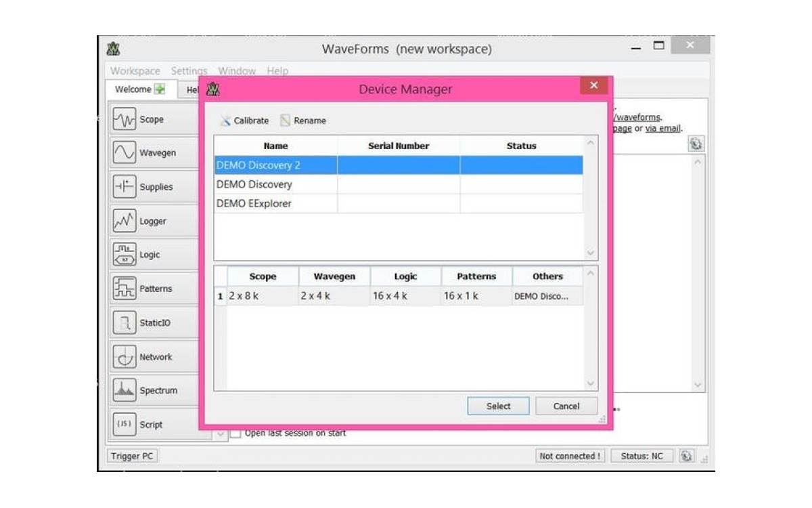Viewport: 812px width, 508px height.
Task: Start the Logger instrument
Action: click(154, 221)
